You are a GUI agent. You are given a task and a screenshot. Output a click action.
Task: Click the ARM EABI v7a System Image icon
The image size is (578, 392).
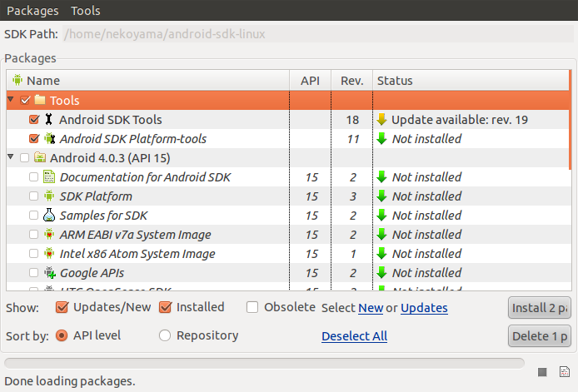(49, 235)
